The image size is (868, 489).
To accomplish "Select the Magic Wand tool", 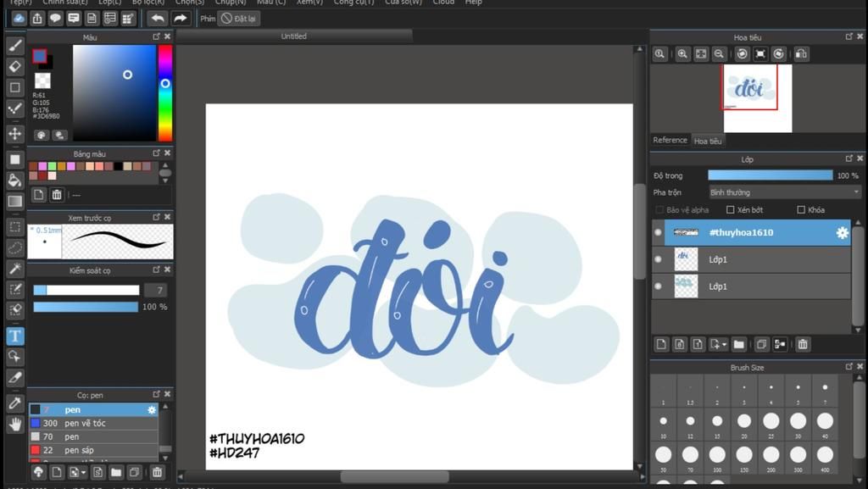I will coord(15,269).
